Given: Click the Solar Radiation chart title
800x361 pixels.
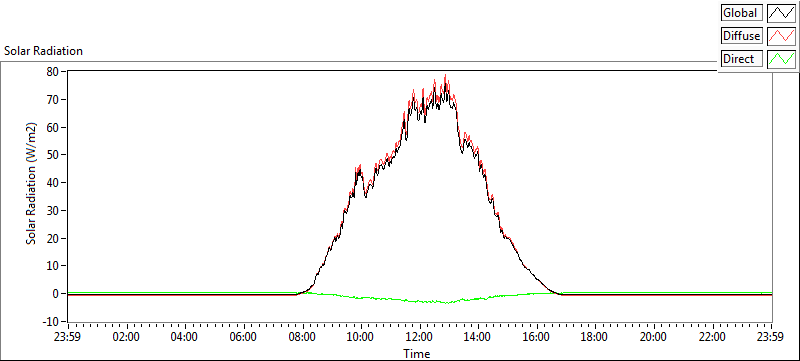Looking at the screenshot, I should (x=43, y=51).
